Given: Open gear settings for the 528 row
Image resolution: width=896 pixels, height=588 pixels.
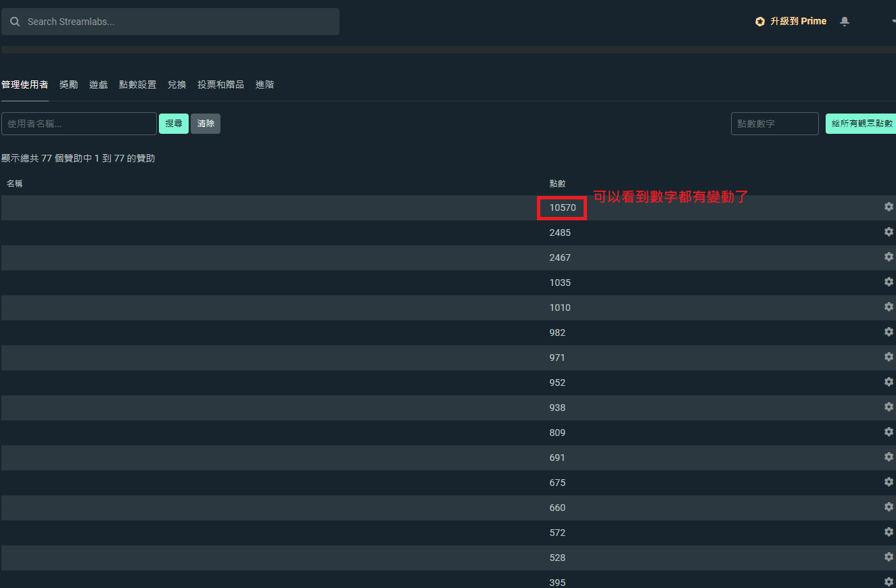Looking at the screenshot, I should 889,557.
